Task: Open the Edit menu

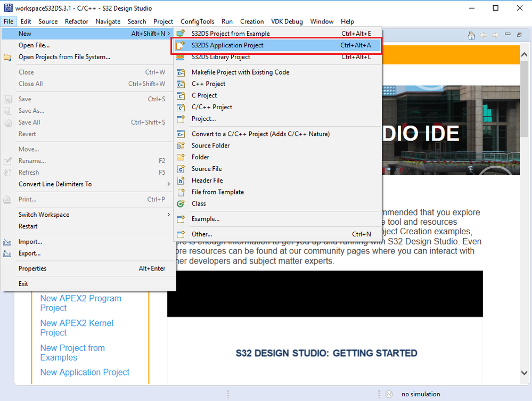Action: coord(26,21)
